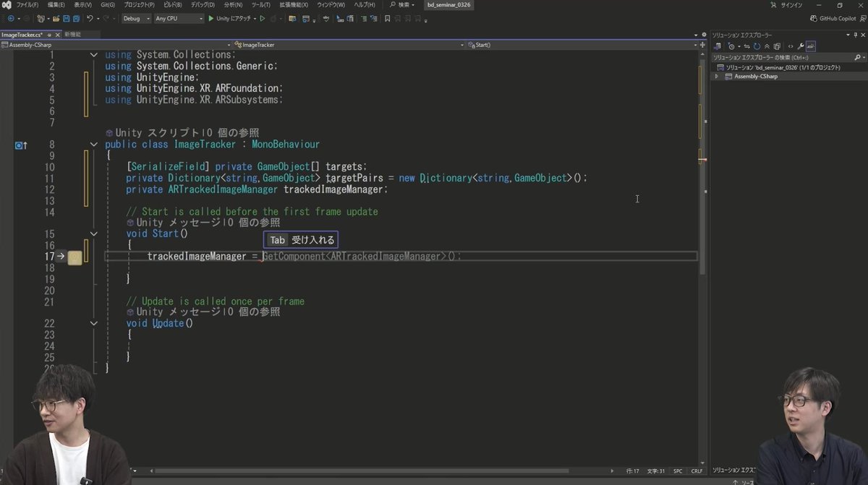Close the Solution Explorer panel

point(863,35)
